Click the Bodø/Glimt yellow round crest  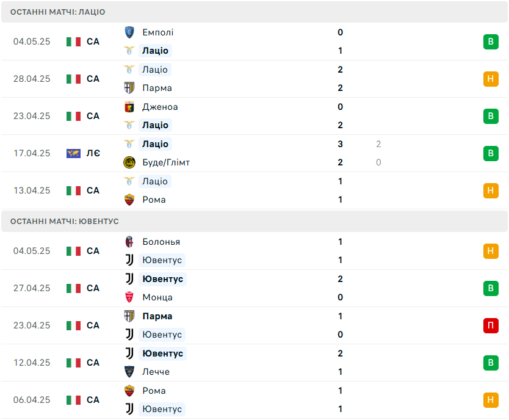pos(129,162)
